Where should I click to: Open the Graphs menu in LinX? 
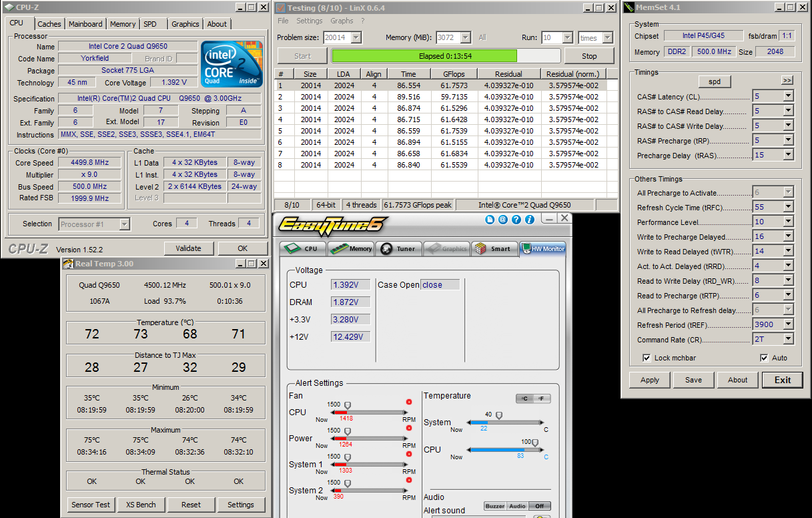pyautogui.click(x=342, y=21)
